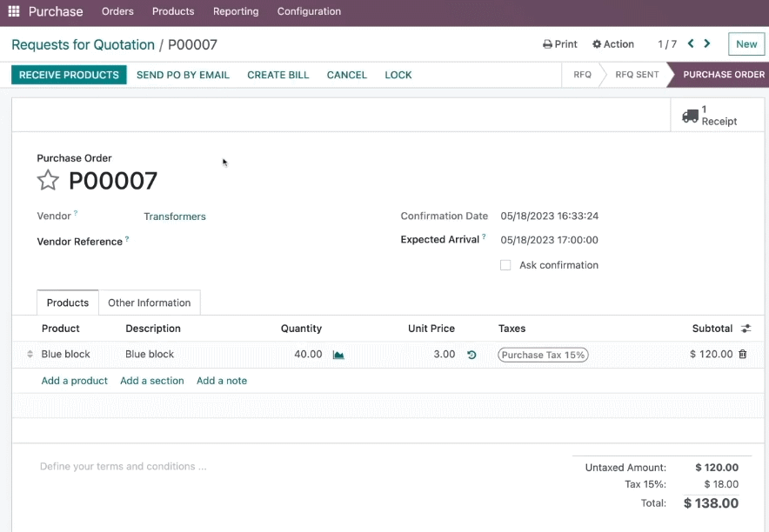Click the Purchase Tax 15% tag
This screenshot has height=532, width=769.
click(543, 355)
